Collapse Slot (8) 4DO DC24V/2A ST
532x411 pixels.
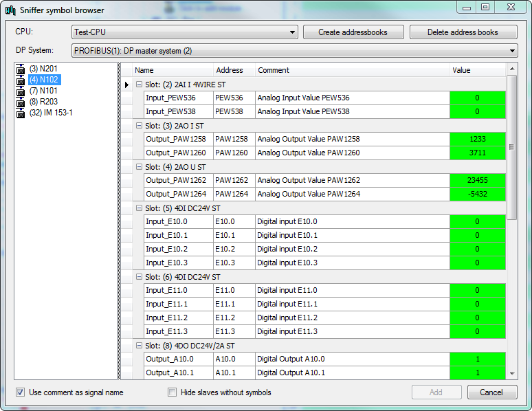pyautogui.click(x=139, y=346)
